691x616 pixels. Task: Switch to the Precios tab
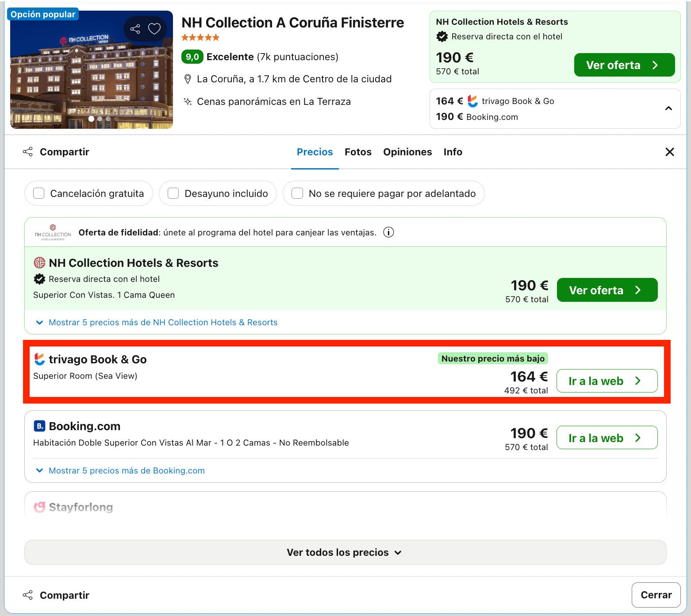tap(315, 152)
